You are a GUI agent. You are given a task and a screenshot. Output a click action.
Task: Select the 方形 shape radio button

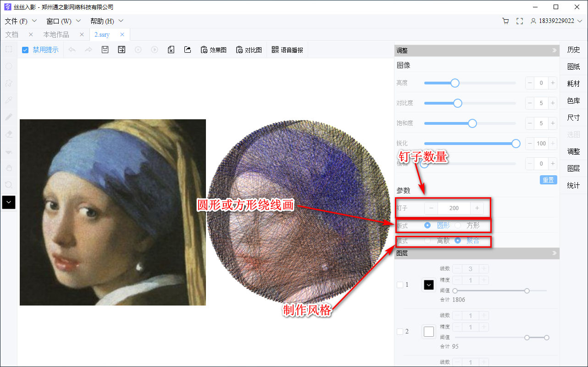(x=459, y=225)
